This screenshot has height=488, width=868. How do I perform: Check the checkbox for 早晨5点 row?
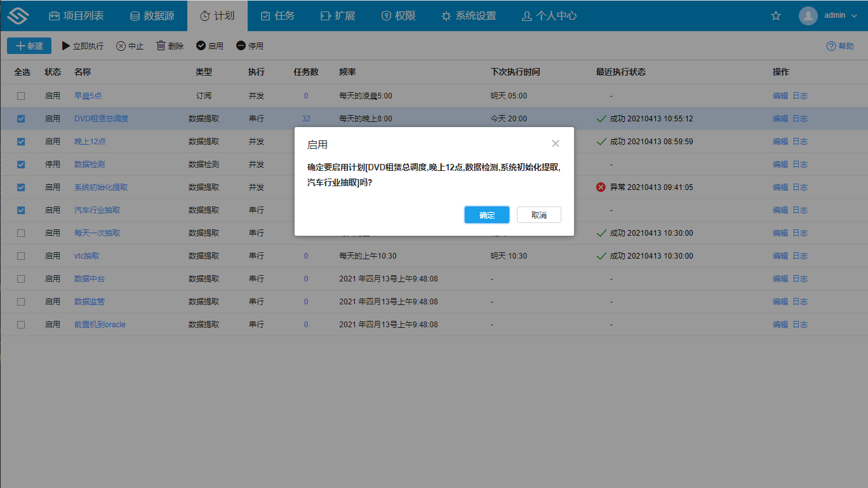[20, 95]
